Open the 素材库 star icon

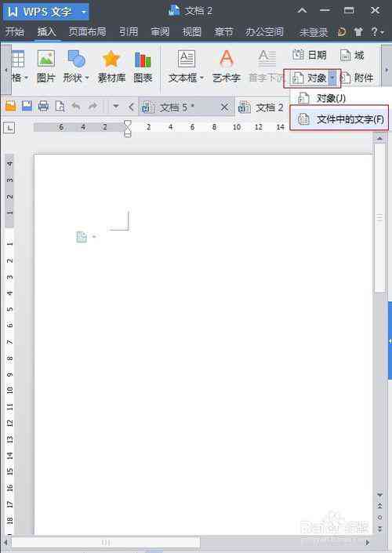[x=111, y=59]
